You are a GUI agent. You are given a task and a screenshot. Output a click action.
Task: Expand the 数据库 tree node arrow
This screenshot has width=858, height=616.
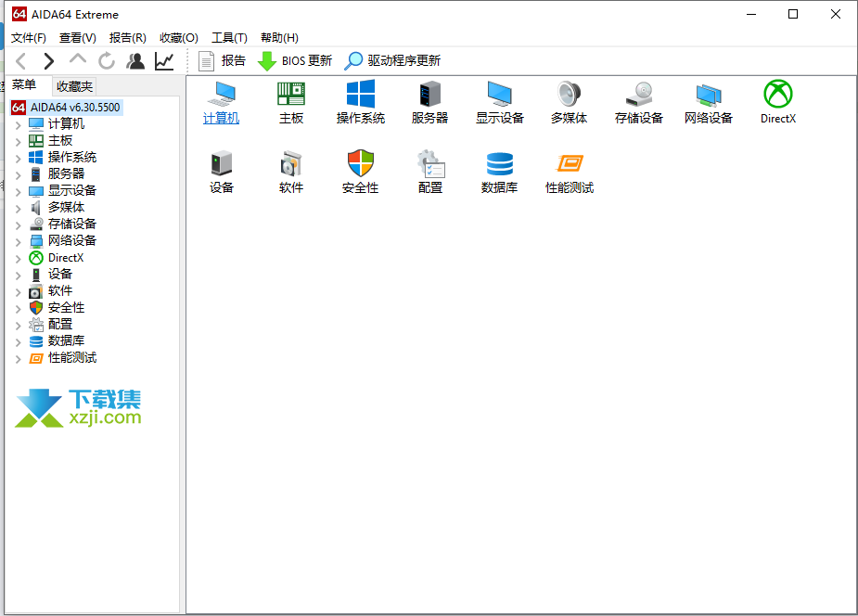click(18, 342)
